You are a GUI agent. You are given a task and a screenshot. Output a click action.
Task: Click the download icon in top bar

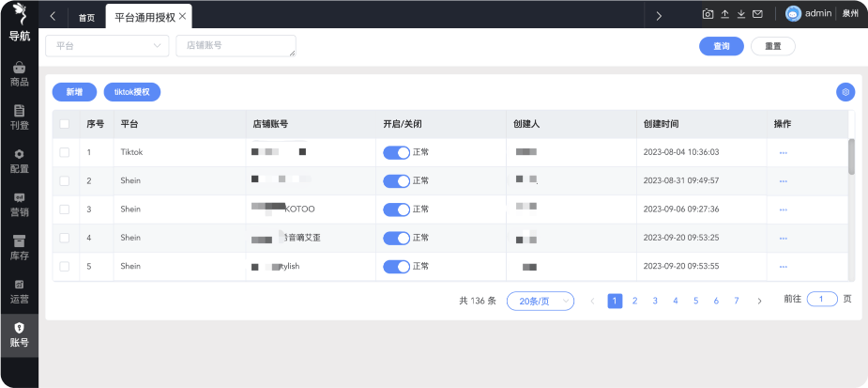tap(741, 15)
